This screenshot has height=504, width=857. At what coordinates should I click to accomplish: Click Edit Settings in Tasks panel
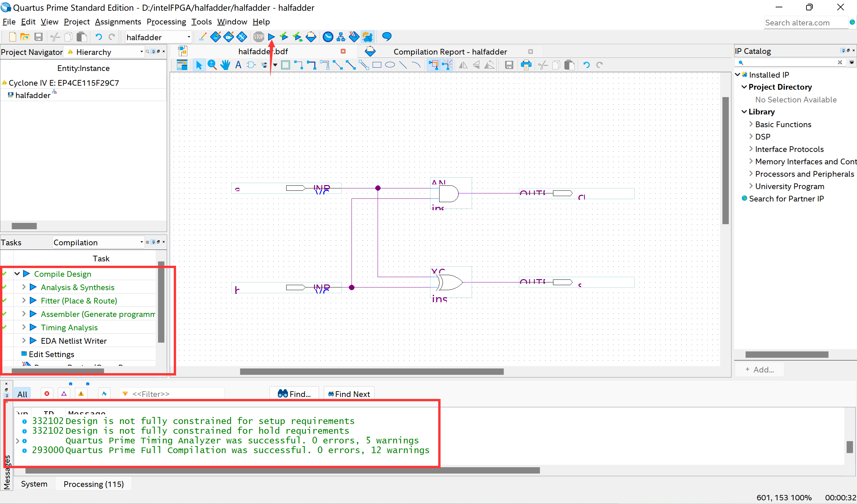pos(52,354)
